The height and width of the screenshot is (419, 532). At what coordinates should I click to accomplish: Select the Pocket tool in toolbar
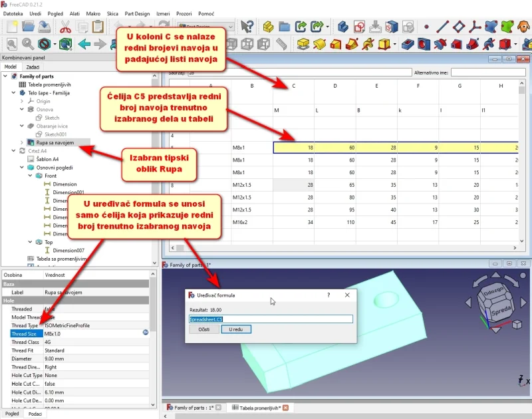coord(408,45)
